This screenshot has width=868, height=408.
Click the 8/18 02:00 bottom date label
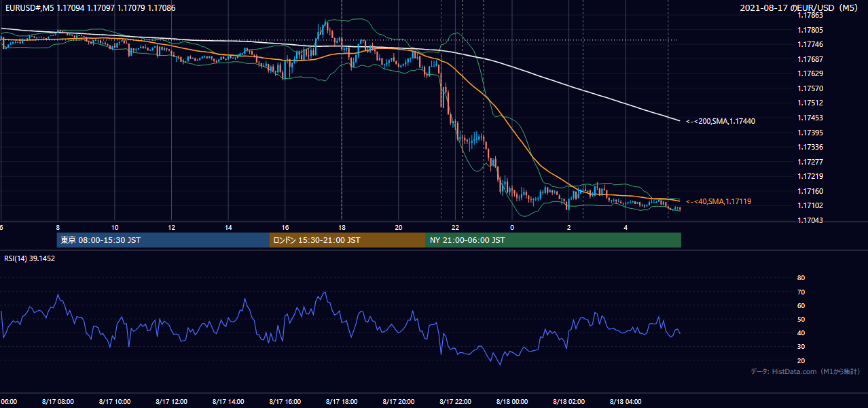(x=568, y=401)
